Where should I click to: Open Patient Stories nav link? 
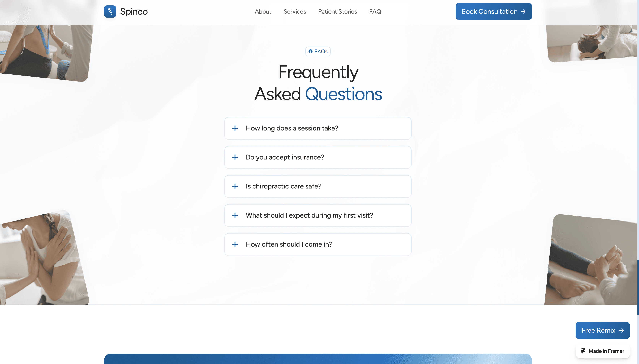click(337, 11)
